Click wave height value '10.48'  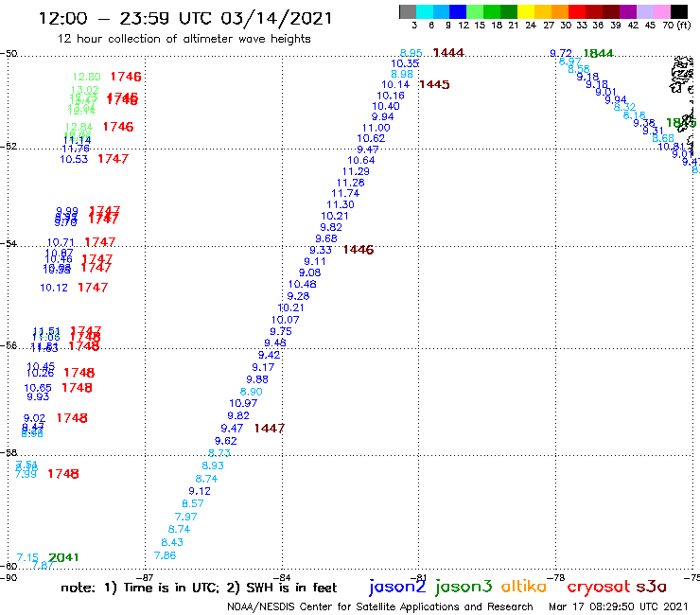[302, 284]
